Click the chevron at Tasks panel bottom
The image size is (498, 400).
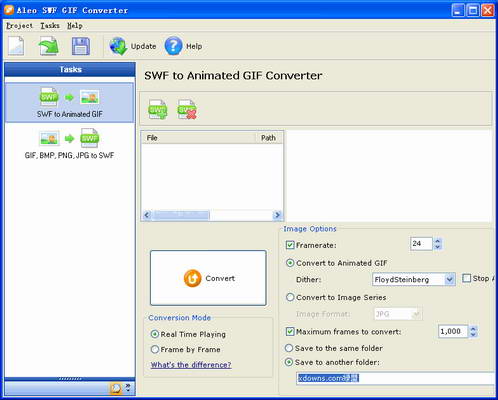pyautogui.click(x=128, y=388)
